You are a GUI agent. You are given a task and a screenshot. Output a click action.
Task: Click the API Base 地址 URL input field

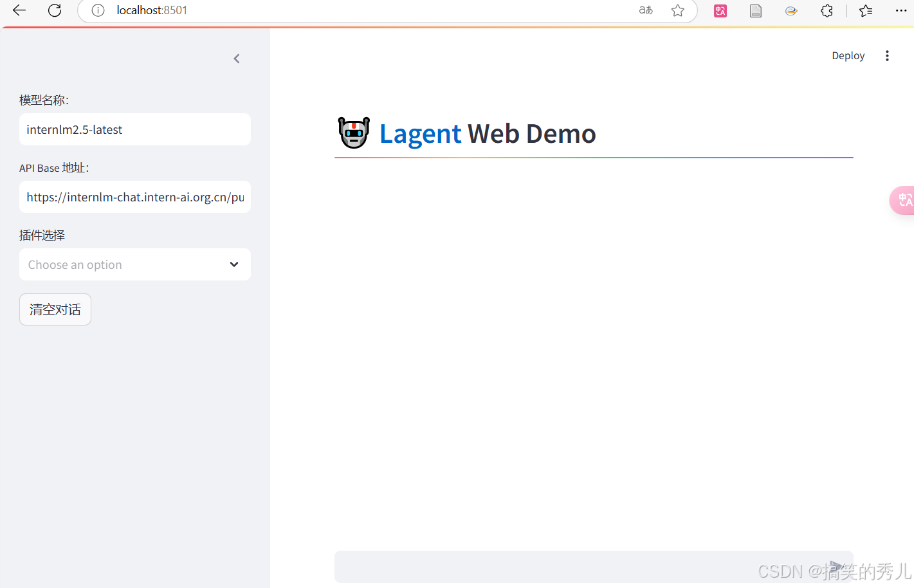point(135,197)
